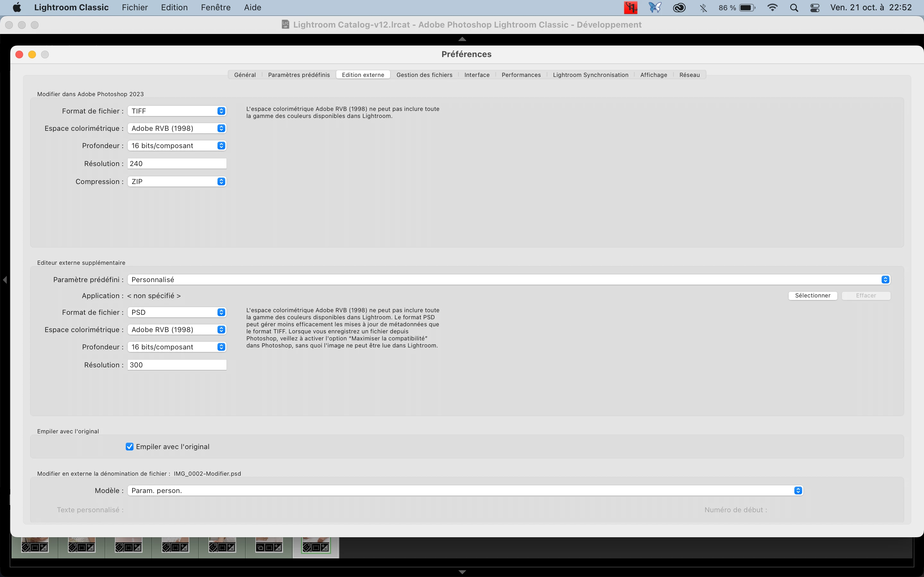This screenshot has height=577, width=924.
Task: Uncheck Empiler avec l'original checkbox
Action: 129,447
